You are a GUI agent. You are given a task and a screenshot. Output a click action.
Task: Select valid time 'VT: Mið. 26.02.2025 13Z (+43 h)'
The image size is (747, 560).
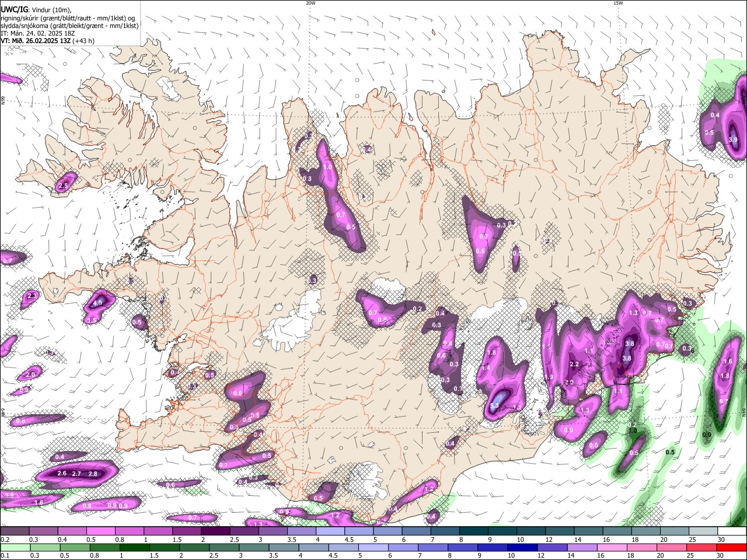tap(47, 41)
